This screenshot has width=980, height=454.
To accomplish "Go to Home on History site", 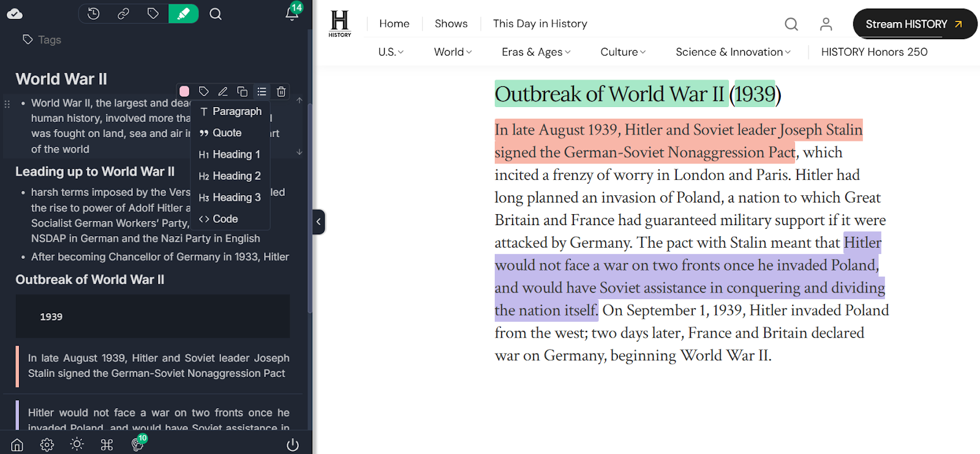I will point(394,24).
